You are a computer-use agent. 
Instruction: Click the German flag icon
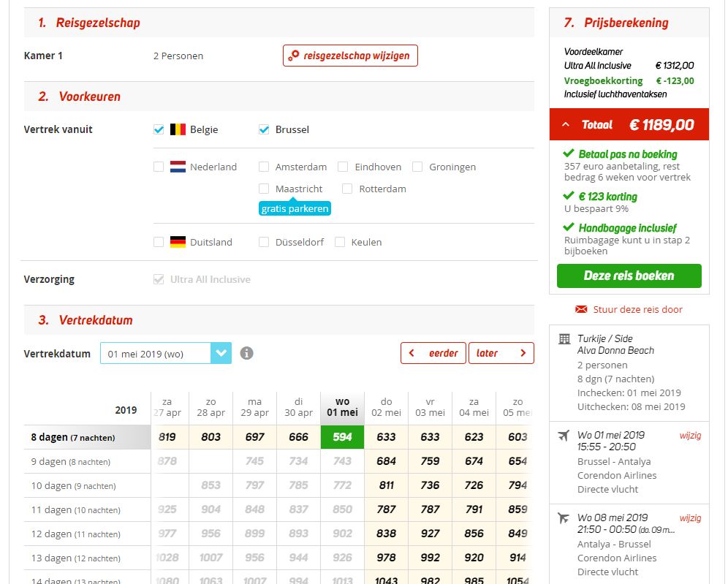[178, 242]
